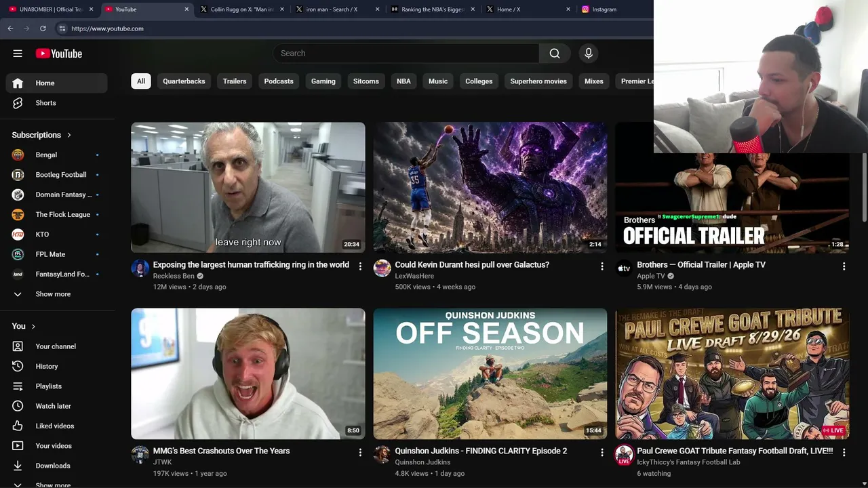Switch to the UNABOMBER browser tab
The width and height of the screenshot is (868, 488).
tap(50, 9)
